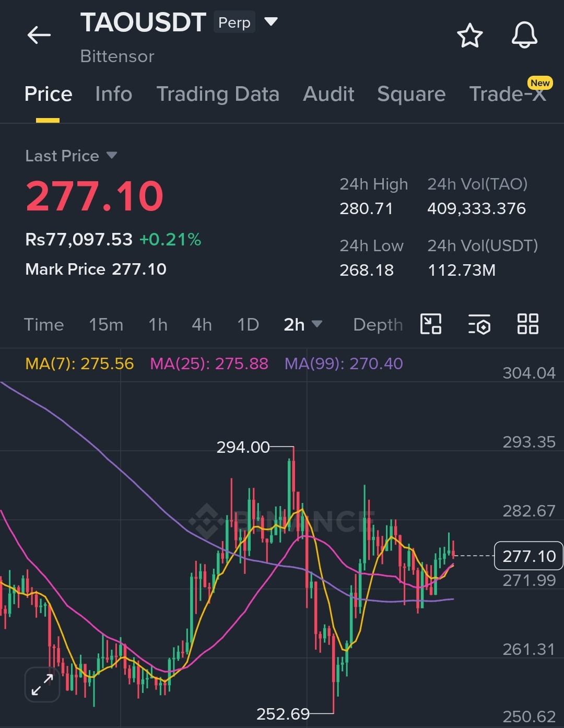Tap the Mark Price 277.10 line
Viewport: 564px width, 728px height.
pyautogui.click(x=96, y=269)
